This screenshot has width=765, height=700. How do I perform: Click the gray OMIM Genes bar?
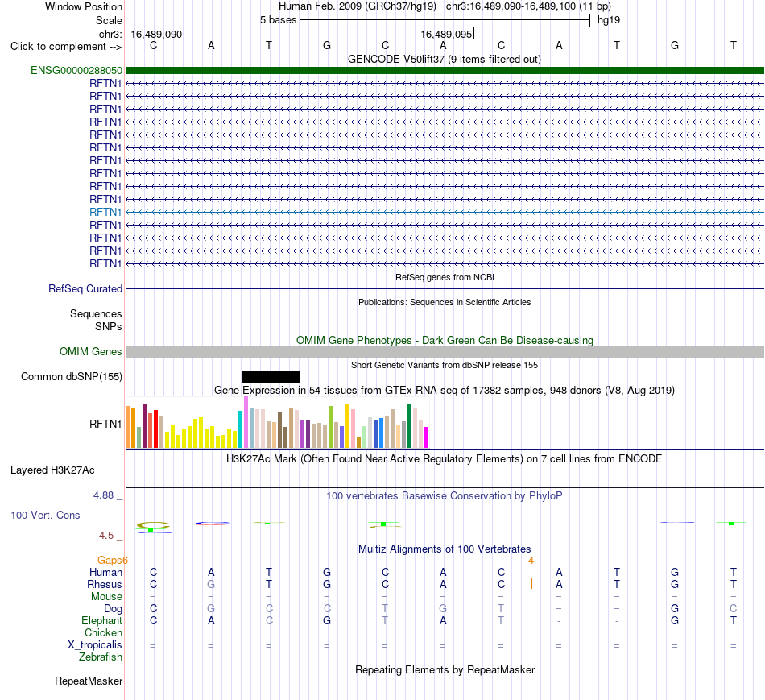point(445,351)
